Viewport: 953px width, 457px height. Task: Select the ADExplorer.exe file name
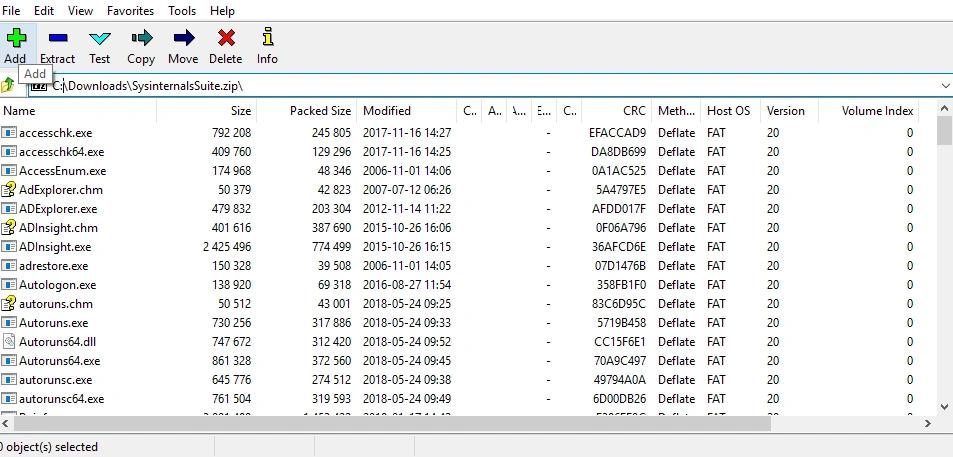click(x=58, y=209)
